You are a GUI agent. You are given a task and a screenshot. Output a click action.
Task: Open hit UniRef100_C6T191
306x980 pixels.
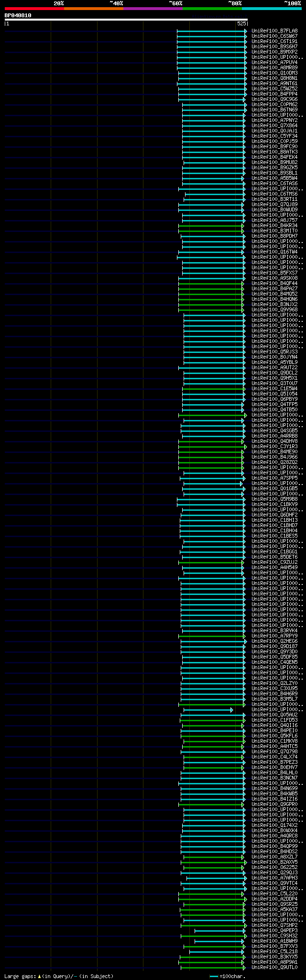(274, 41)
